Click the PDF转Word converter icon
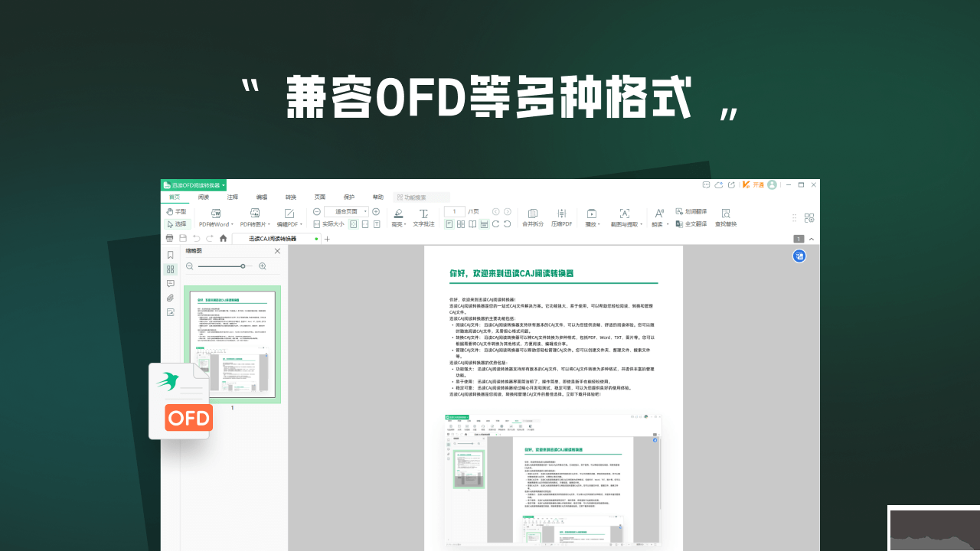This screenshot has height=551, width=980. coord(216,213)
